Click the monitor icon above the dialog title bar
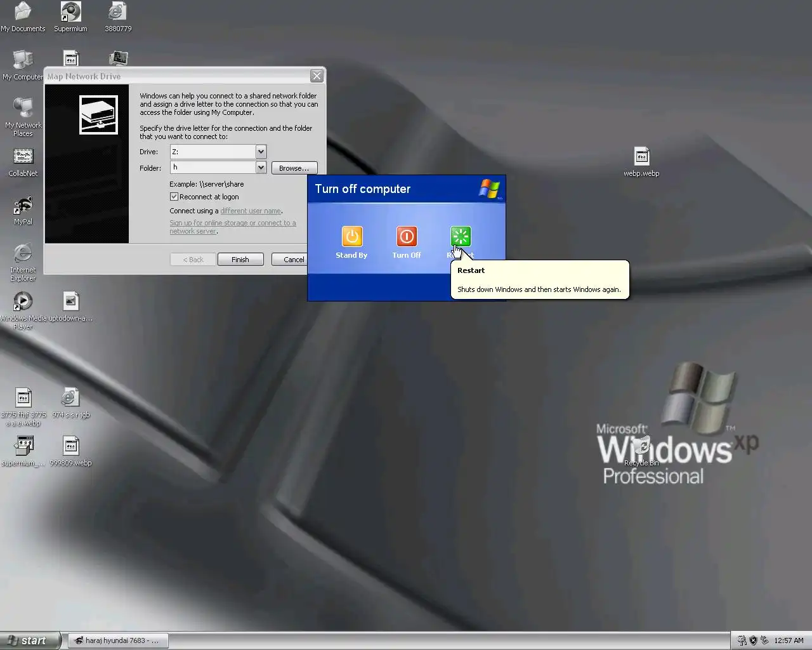The height and width of the screenshot is (650, 812). tap(118, 58)
